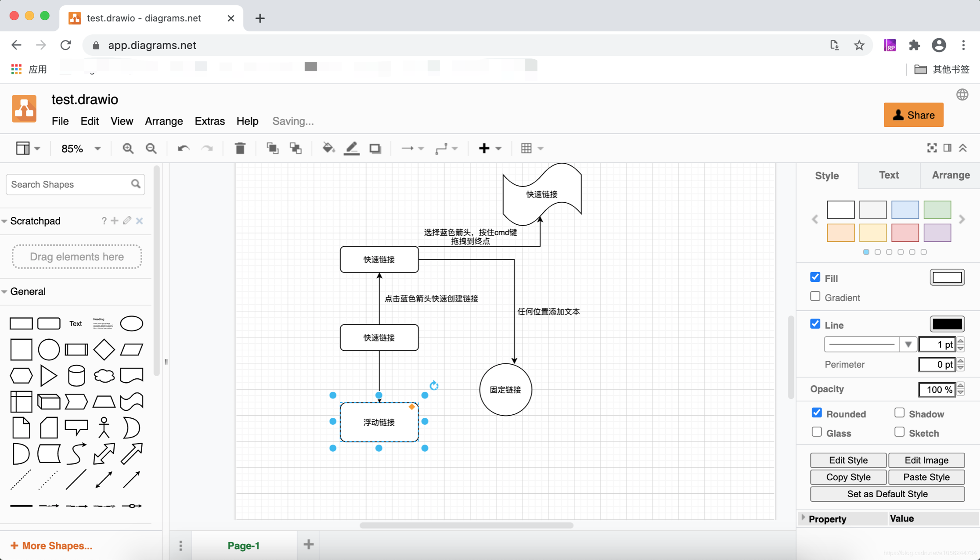980x560 pixels.
Task: Click the Zoom In icon
Action: [128, 148]
